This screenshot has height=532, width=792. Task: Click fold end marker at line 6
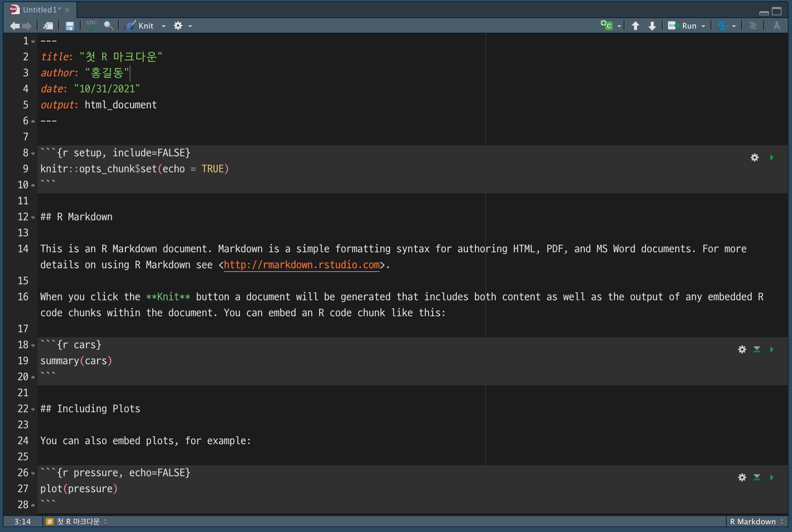pos(33,121)
